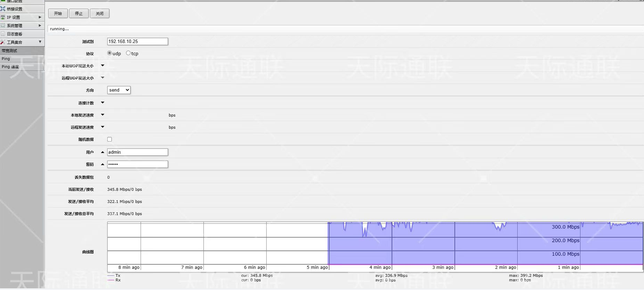
Task: Collapse the 用户 field arrow
Action: [102, 152]
